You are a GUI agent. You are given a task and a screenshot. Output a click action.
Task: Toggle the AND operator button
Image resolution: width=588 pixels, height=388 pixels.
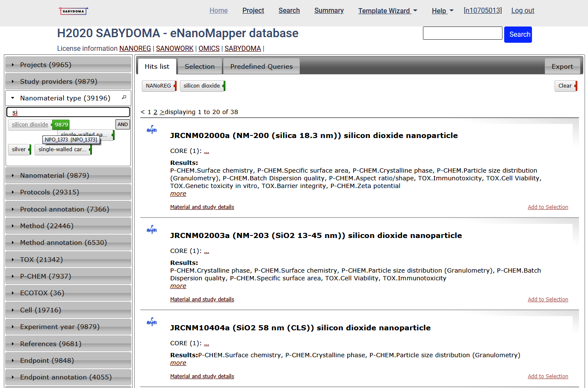tap(123, 124)
